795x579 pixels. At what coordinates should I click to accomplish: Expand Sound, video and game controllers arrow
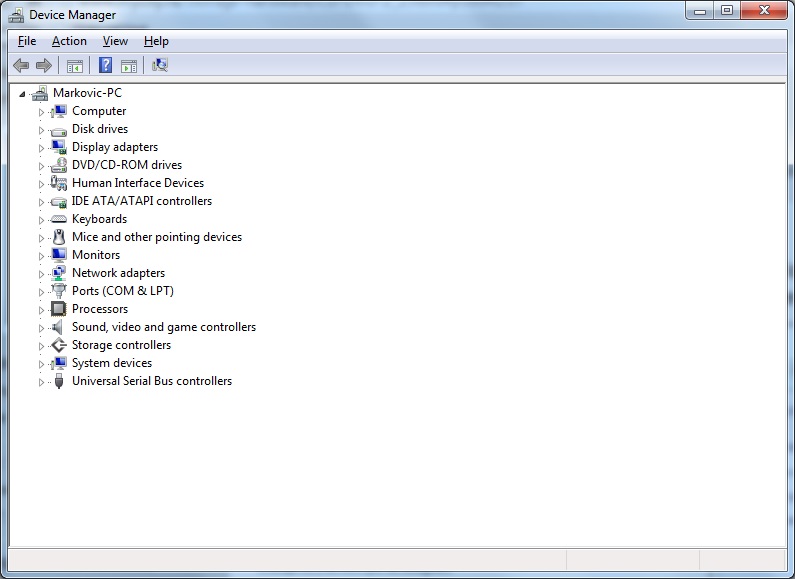point(42,328)
